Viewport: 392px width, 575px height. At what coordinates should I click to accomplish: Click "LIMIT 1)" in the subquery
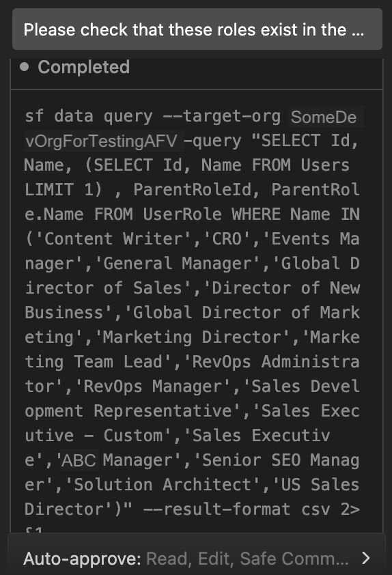click(x=63, y=190)
